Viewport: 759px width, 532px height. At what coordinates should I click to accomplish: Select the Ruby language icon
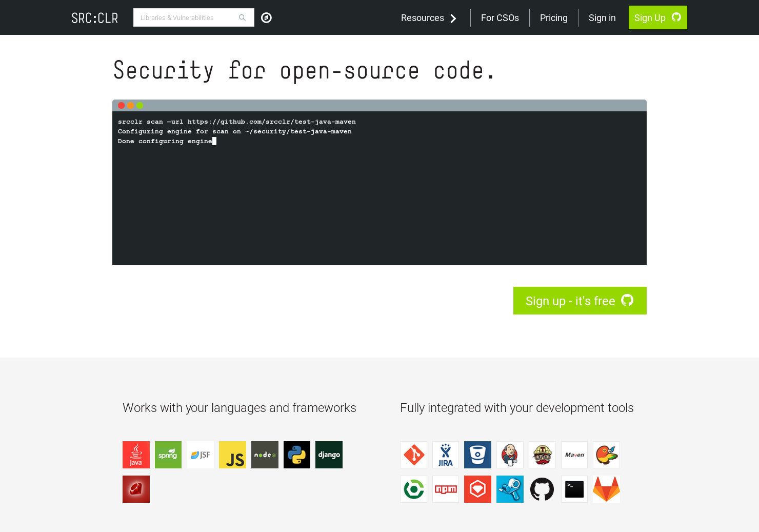[x=136, y=489]
